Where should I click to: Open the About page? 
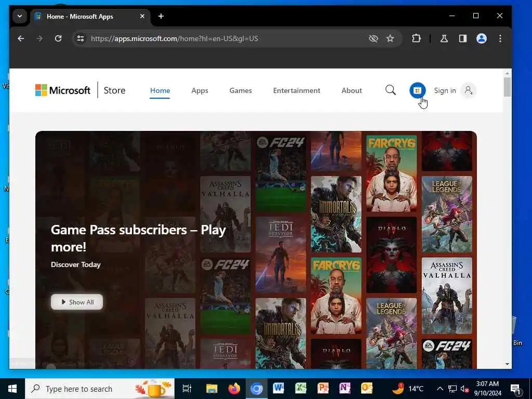pos(352,90)
